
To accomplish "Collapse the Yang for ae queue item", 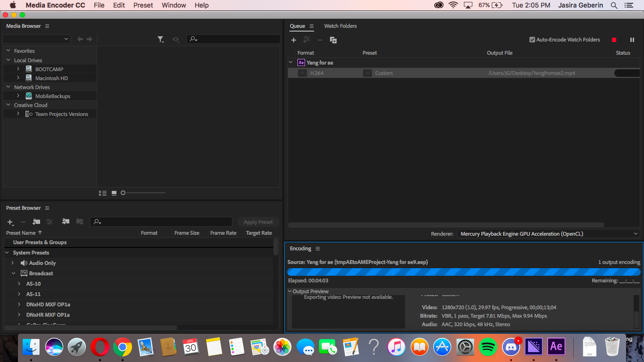I will point(291,62).
